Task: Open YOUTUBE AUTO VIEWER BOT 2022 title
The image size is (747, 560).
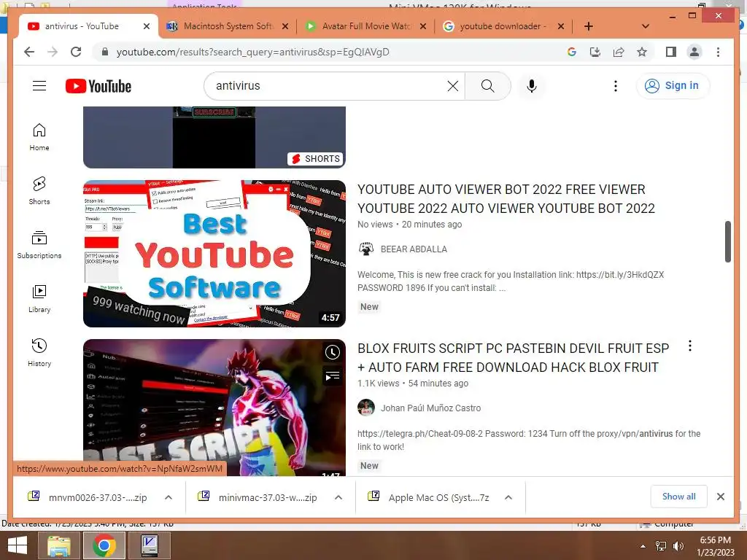Action: tap(506, 198)
